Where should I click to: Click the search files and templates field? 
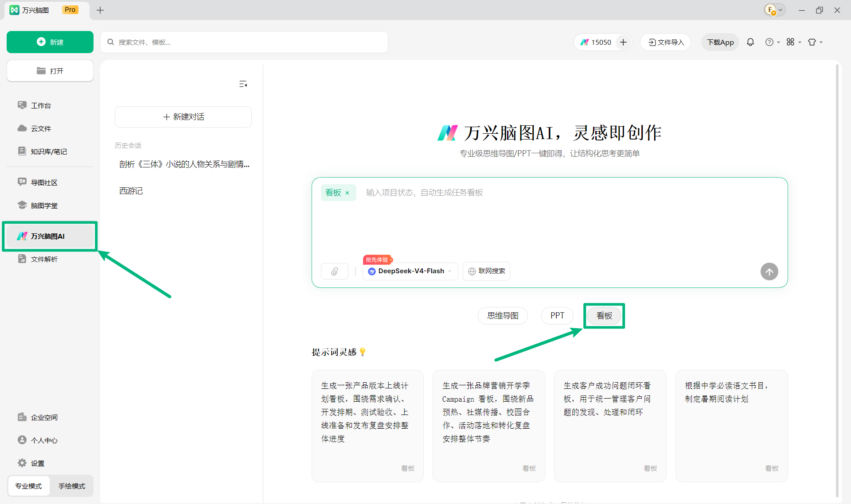[244, 42]
